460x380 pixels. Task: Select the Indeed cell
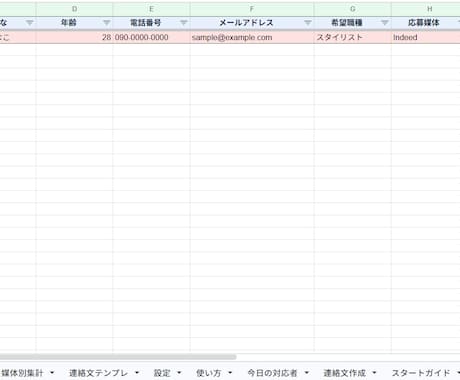[426, 37]
